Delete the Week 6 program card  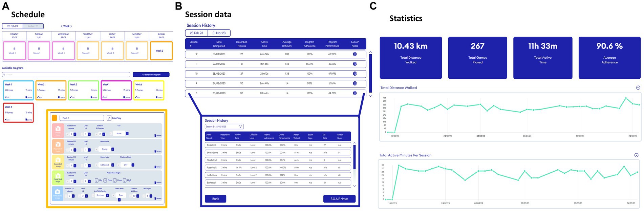[x=159, y=97]
